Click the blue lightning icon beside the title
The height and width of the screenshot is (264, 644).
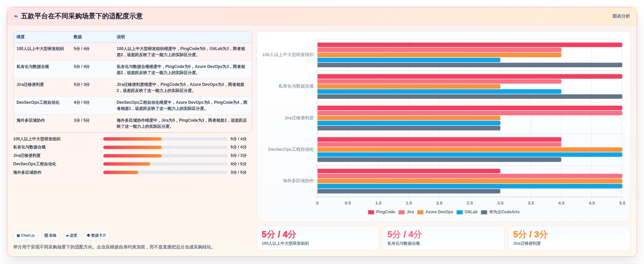pos(16,16)
